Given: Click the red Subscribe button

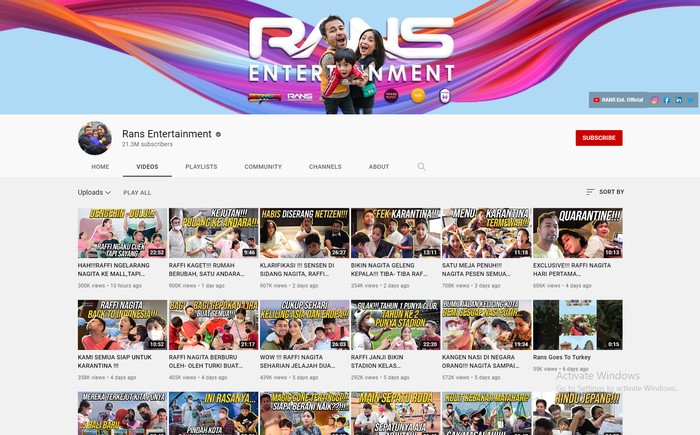Looking at the screenshot, I should (x=599, y=138).
